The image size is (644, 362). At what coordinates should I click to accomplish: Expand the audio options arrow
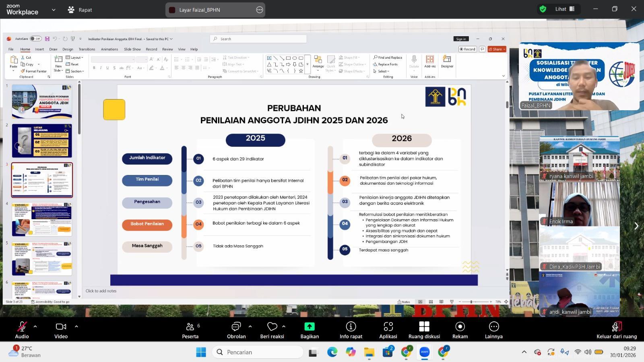point(35,326)
